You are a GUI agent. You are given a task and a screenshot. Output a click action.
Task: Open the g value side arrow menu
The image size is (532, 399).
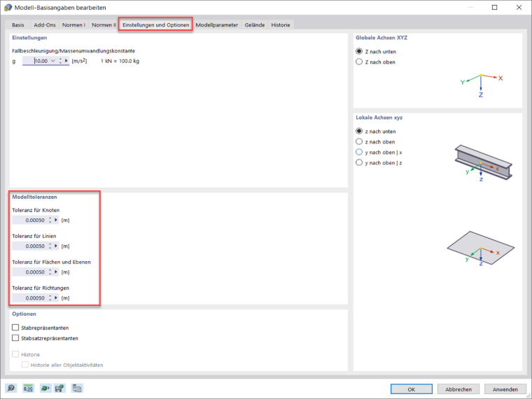pyautogui.click(x=66, y=61)
